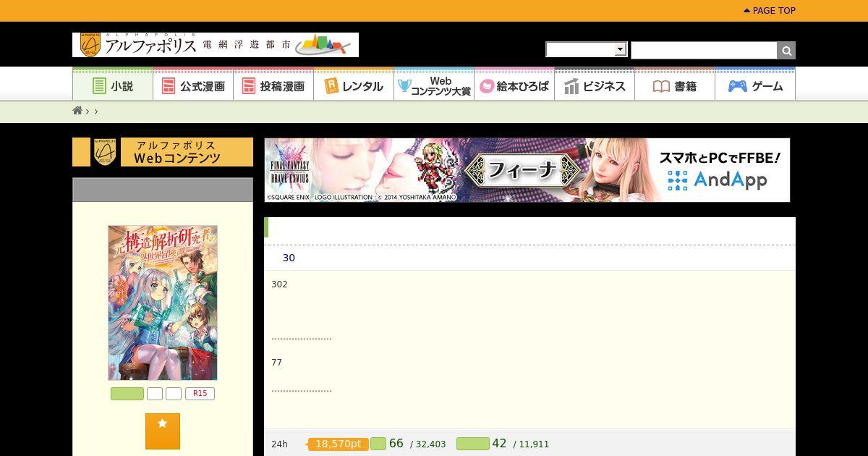868x456 pixels.
Task: Click the アルファポリス Webコンテンツ sidebar header
Action: pyautogui.click(x=163, y=152)
